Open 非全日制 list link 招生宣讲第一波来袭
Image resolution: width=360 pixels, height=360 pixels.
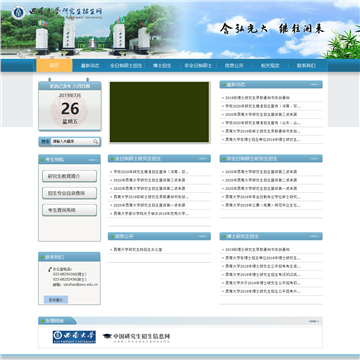click(x=261, y=188)
